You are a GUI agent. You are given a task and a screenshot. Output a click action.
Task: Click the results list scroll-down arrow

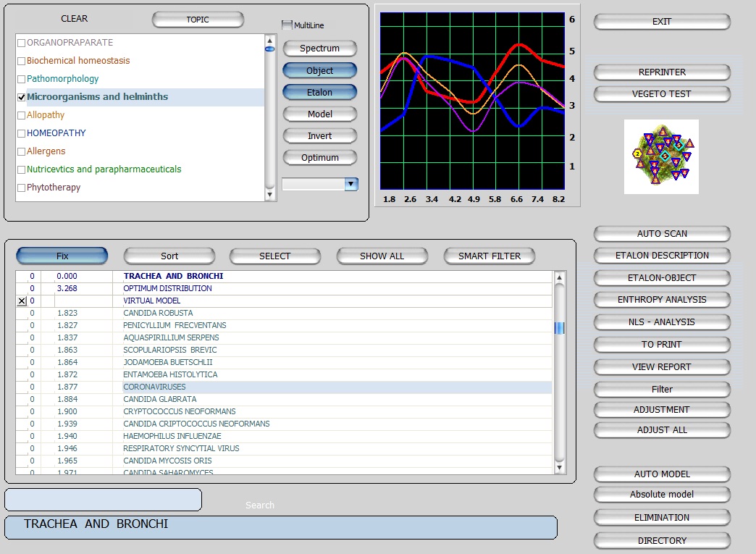tap(559, 469)
